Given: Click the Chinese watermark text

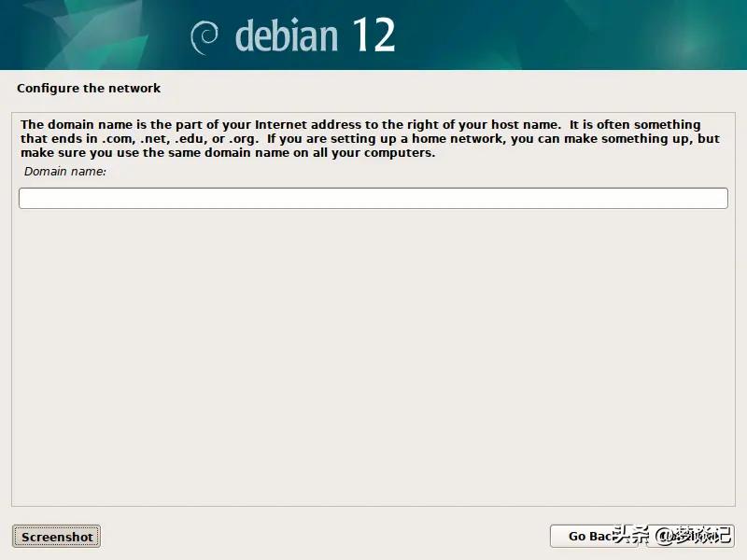Looking at the screenshot, I should [x=671, y=535].
